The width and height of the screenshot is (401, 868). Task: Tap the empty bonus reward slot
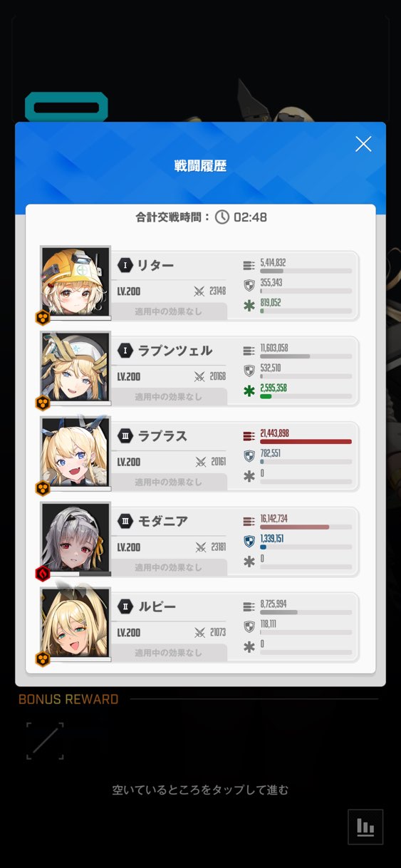[45, 741]
